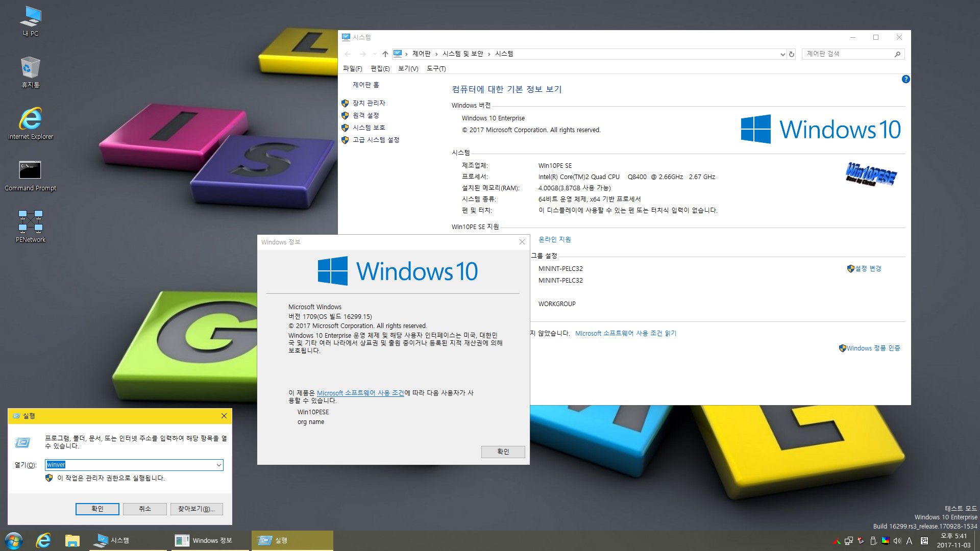The width and height of the screenshot is (980, 551).
Task: Click the safely remove USB tray icon
Action: 873,541
